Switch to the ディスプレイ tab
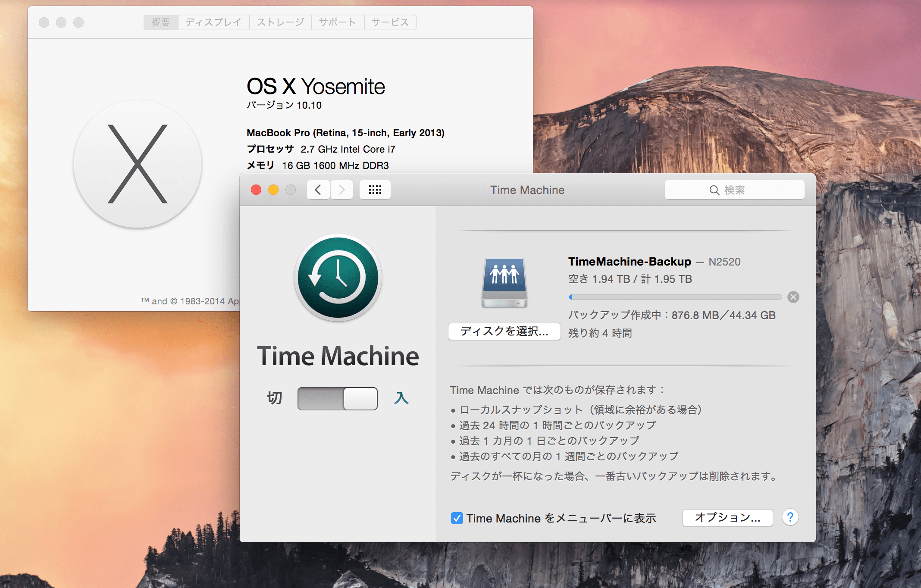 tap(213, 22)
